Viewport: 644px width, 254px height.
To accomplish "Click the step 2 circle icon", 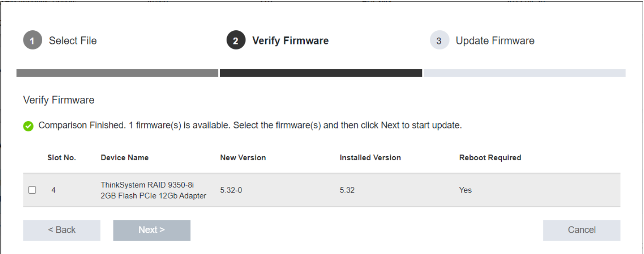I will 235,40.
